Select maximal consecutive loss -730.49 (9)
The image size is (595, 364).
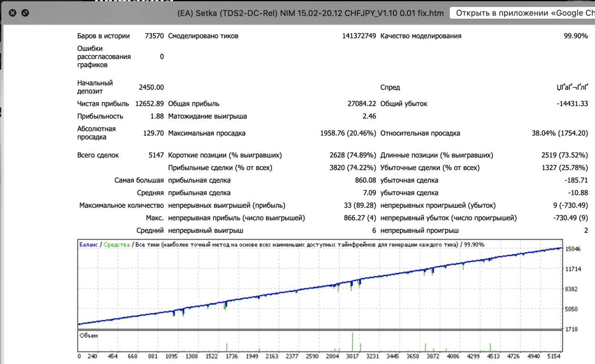coord(570,218)
